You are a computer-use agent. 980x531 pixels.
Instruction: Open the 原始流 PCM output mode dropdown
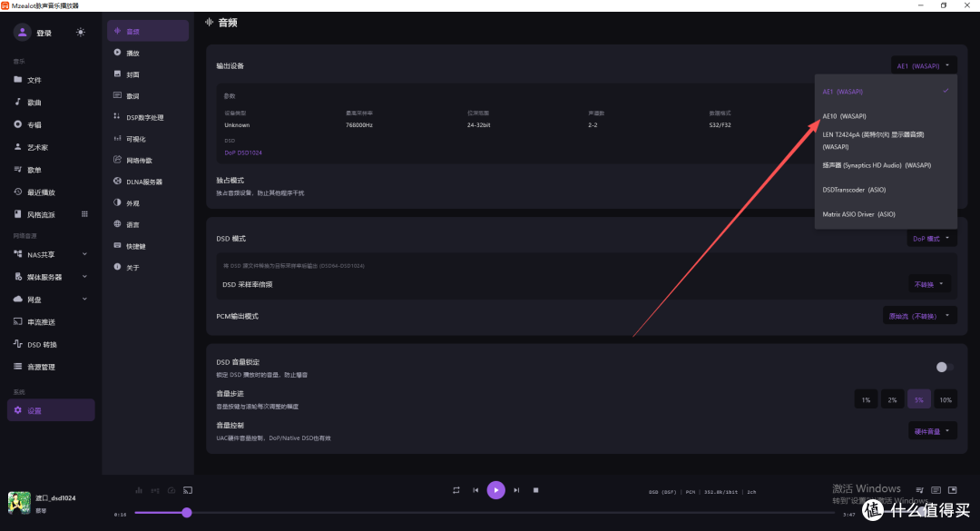coord(919,316)
